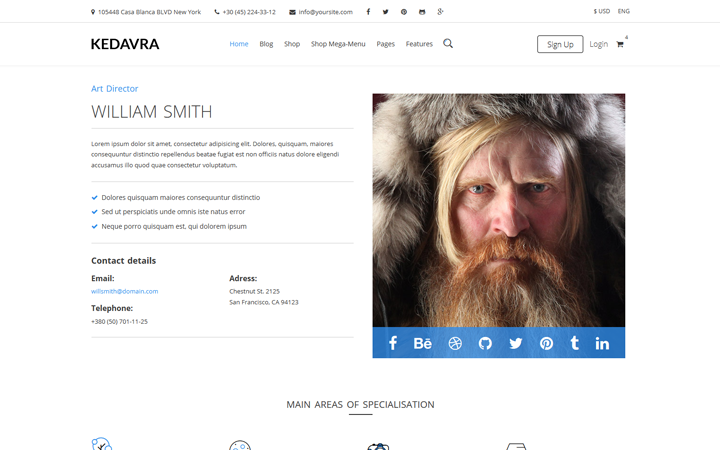Go to the Home menu item
The height and width of the screenshot is (450, 720).
pos(239,44)
